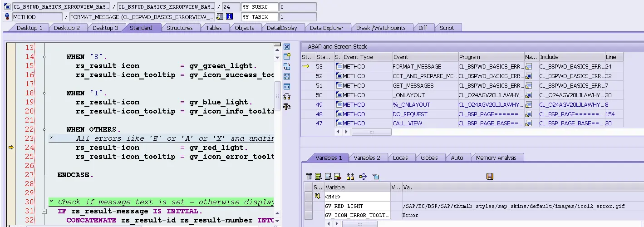Open the tool-specific options icon beside editor
The width and height of the screenshot is (644, 227).
287,106
